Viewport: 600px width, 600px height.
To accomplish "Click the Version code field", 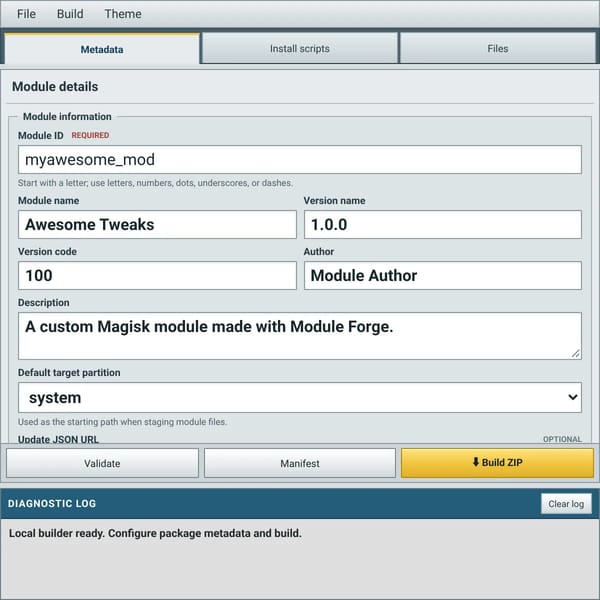I will click(x=157, y=276).
